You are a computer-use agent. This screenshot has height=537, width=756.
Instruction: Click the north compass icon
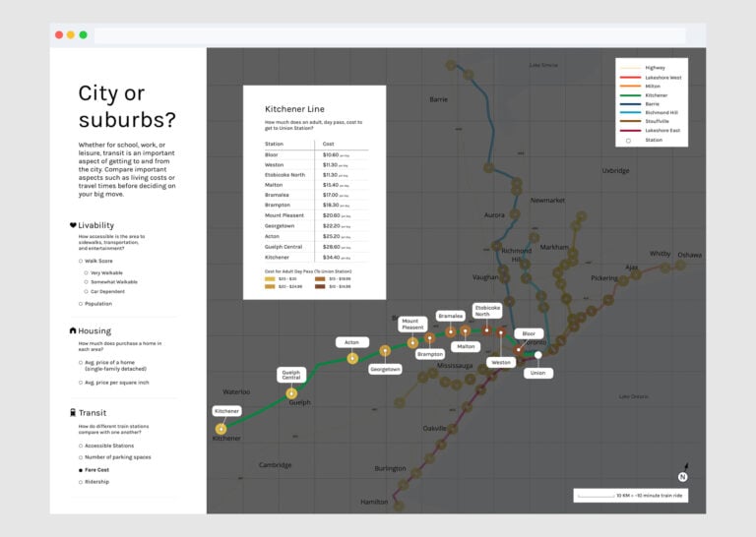pos(682,476)
